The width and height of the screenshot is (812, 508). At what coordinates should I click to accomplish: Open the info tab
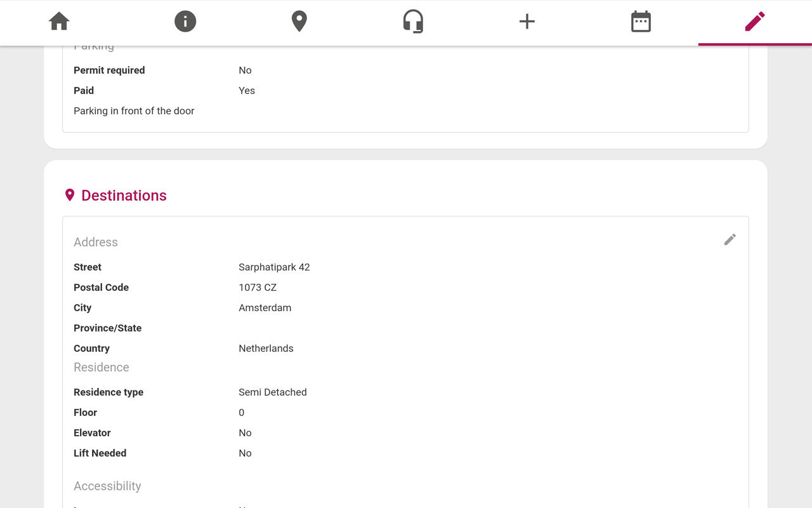coord(185,22)
